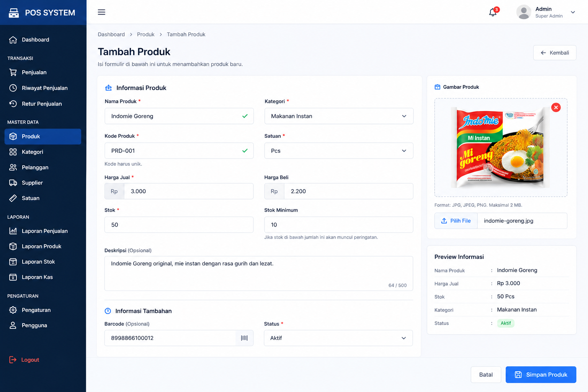The image size is (588, 392).
Task: Click the Informasi Produk section icon
Action: [109, 88]
